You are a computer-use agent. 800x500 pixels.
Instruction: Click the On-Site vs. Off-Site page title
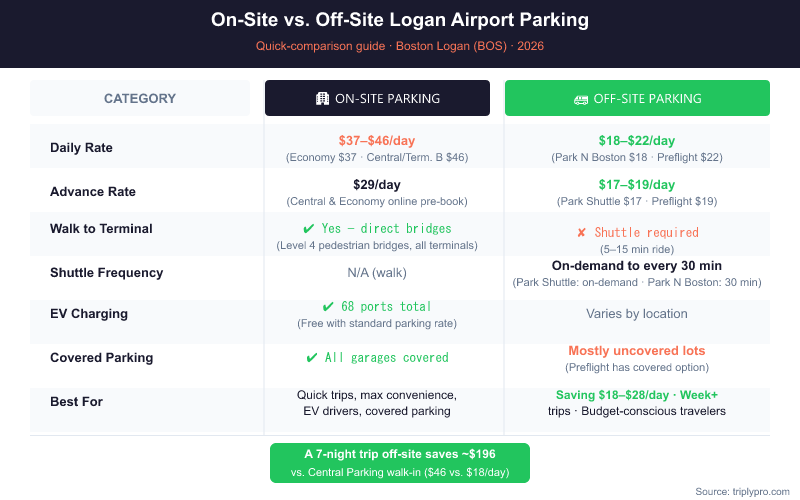coord(400,20)
